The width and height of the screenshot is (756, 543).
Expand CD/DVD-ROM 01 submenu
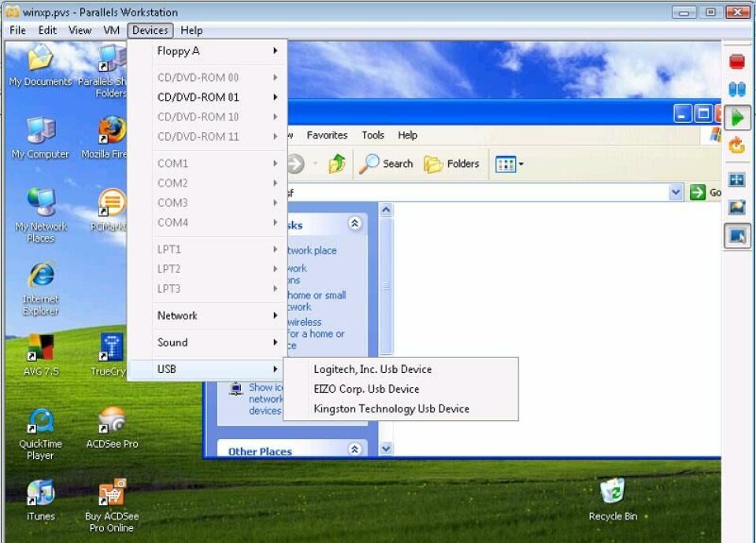(208, 97)
